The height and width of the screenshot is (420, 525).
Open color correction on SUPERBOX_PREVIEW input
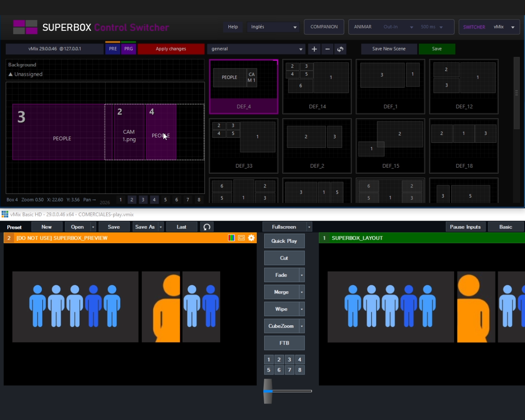(x=231, y=238)
